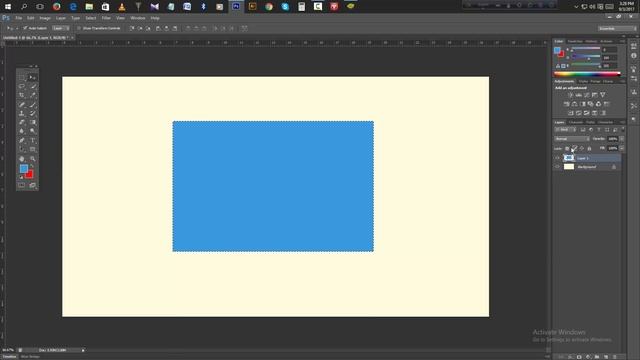Open the File menu
The image size is (640, 360).
(19, 18)
